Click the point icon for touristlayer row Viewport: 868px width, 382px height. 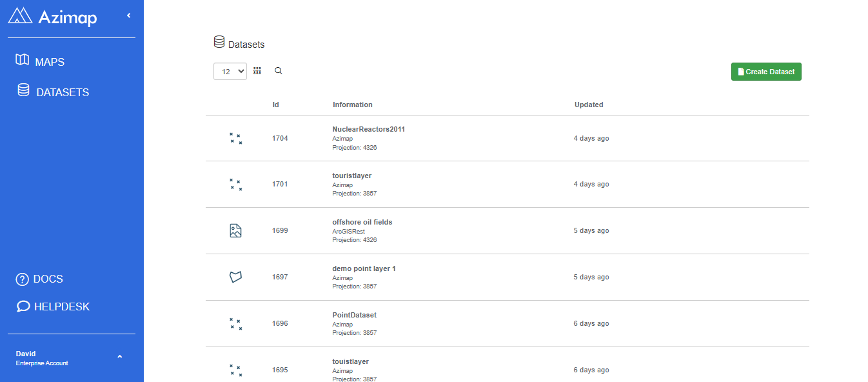236,185
